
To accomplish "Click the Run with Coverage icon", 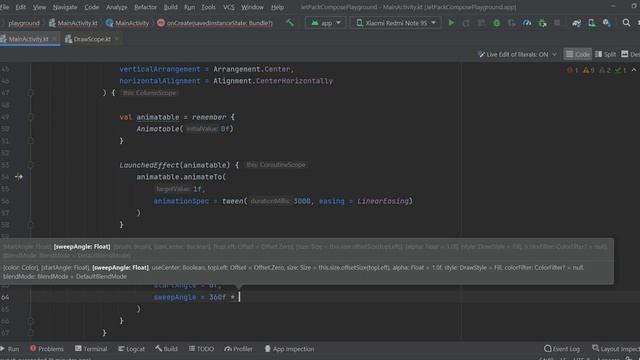I will pos(511,23).
